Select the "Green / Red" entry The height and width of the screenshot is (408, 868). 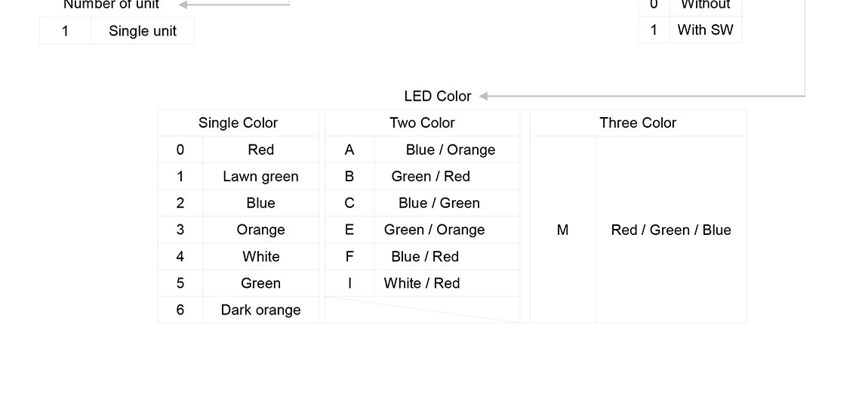430,176
